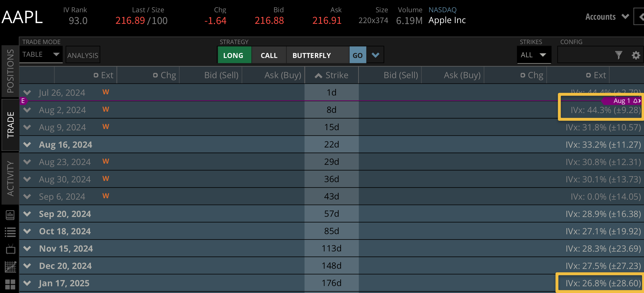
Task: Open the tastylive TV icon in sidebar
Action: 10,249
